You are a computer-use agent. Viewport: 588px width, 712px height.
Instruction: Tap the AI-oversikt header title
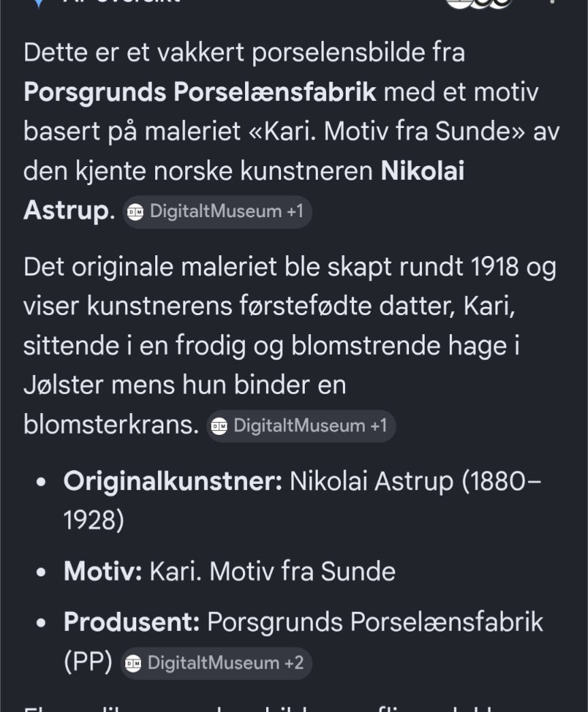122,1
